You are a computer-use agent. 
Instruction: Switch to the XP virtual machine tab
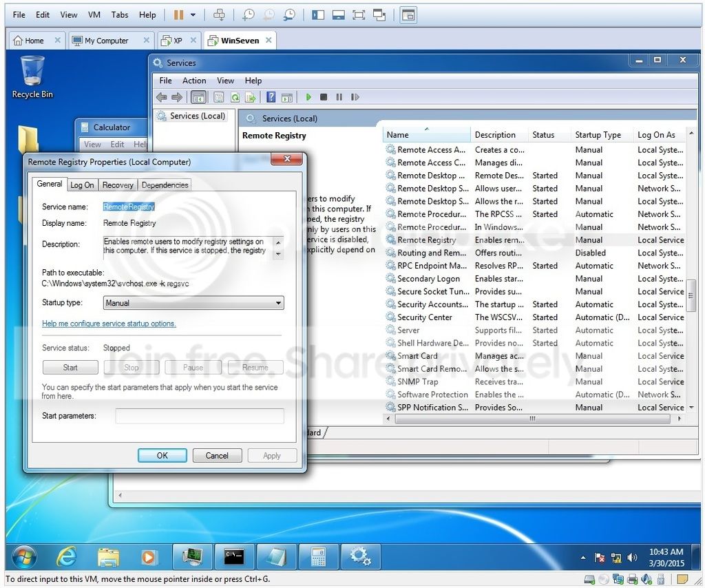178,41
